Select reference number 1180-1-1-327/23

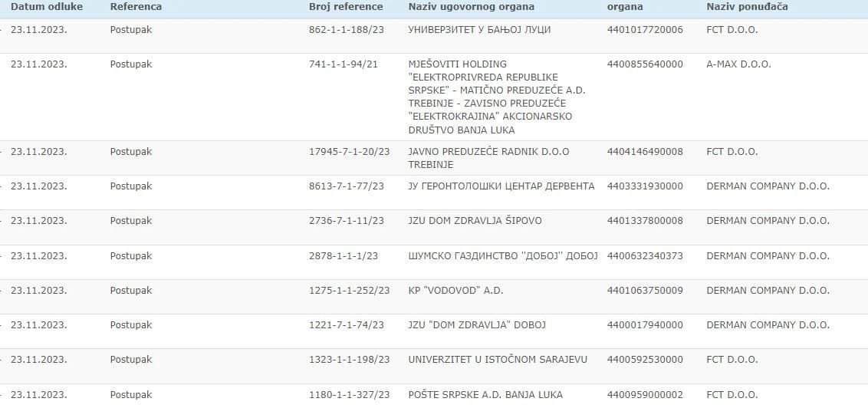coord(349,395)
